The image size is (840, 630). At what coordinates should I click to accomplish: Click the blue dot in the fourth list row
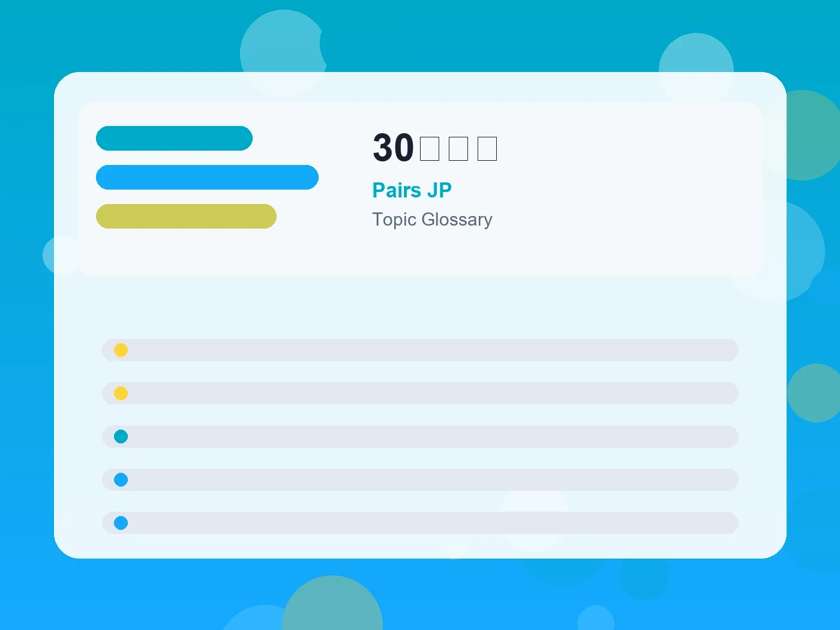[121, 479]
